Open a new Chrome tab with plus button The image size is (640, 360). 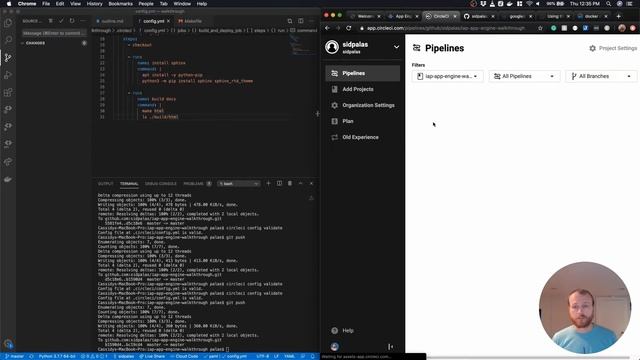pos(618,16)
